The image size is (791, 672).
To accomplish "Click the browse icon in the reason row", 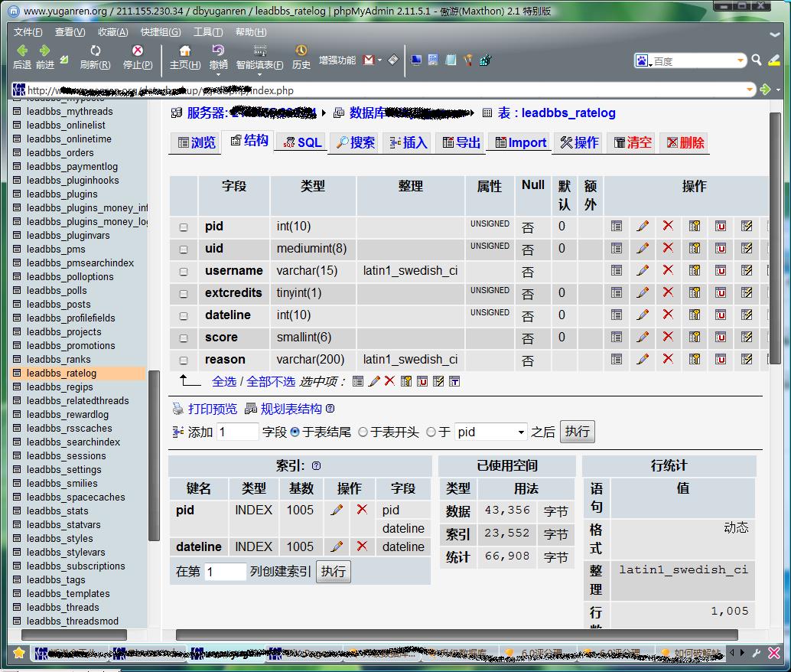I will pyautogui.click(x=617, y=360).
